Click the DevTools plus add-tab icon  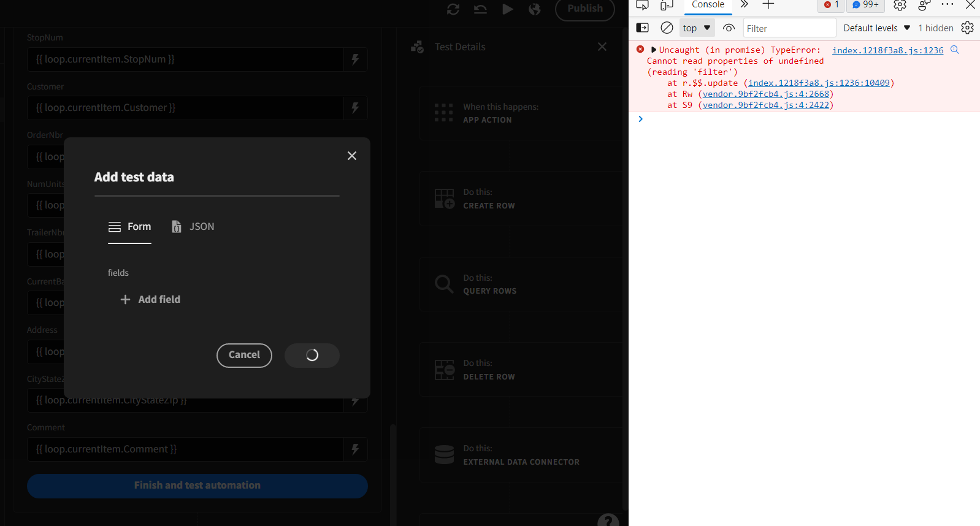[768, 5]
